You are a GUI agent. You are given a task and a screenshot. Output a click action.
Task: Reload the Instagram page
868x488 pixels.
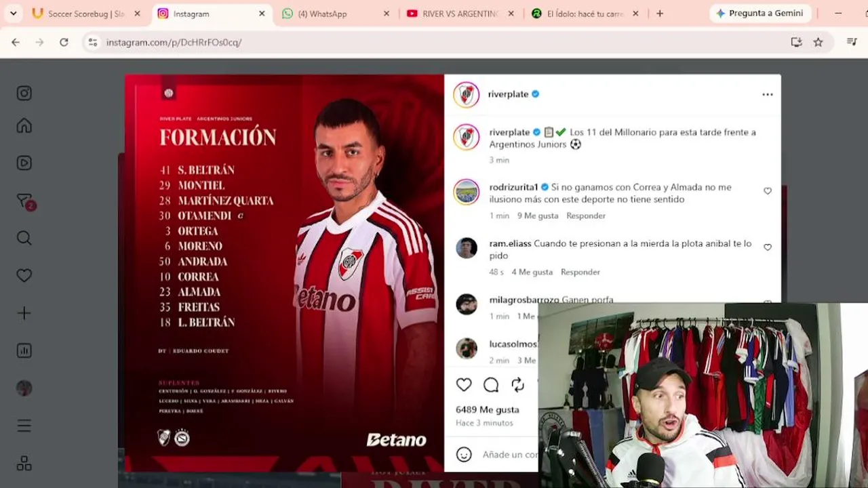64,42
